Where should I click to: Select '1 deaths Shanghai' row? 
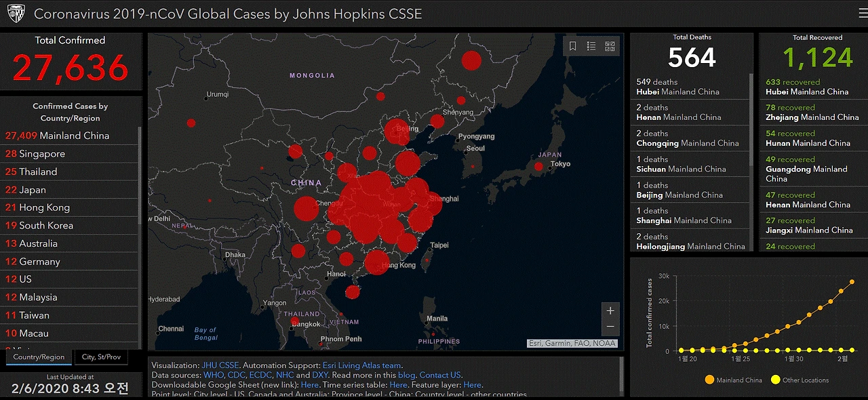tap(689, 216)
